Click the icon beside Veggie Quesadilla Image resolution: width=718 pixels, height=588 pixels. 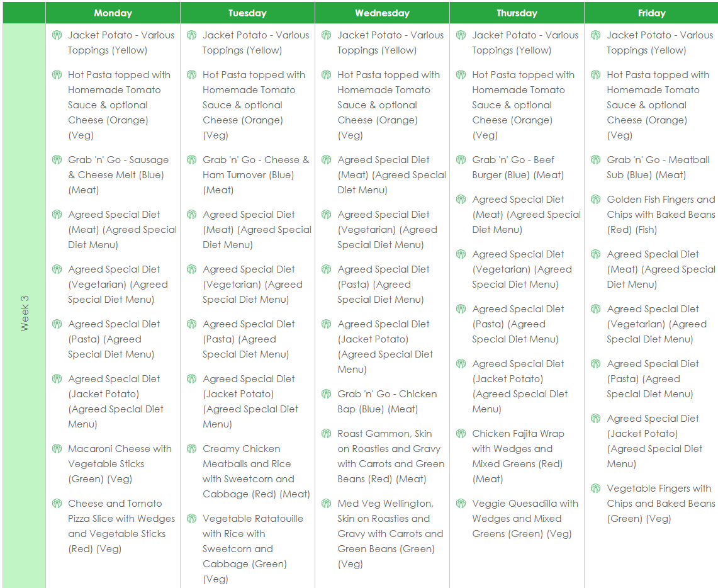(x=461, y=504)
